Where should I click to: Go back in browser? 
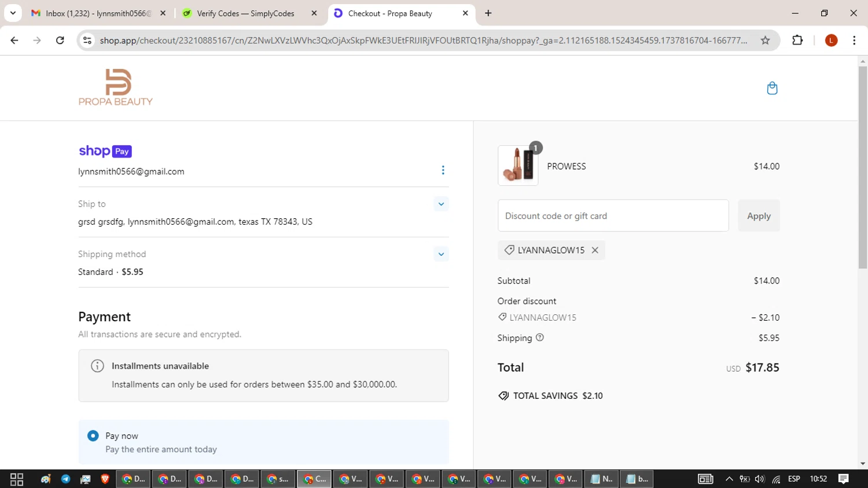(x=14, y=40)
